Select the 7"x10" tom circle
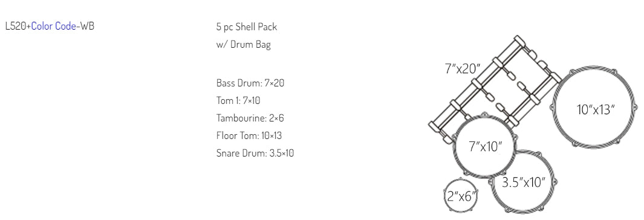Screen dimensions: 644x220 point(485,145)
